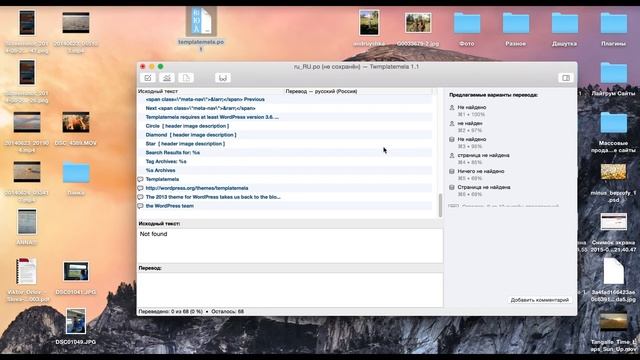Select the row ending with 'Previous'
This screenshot has height=360, width=640.
click(284, 100)
